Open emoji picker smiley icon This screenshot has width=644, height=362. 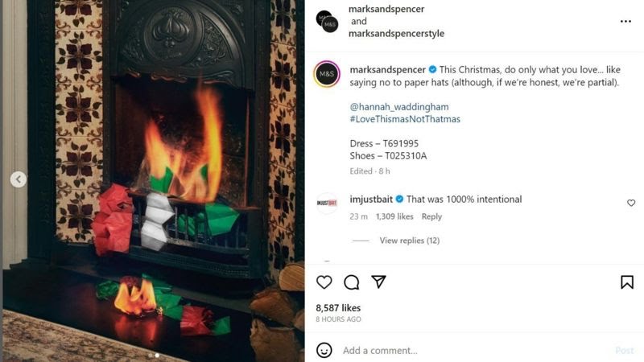pyautogui.click(x=324, y=350)
